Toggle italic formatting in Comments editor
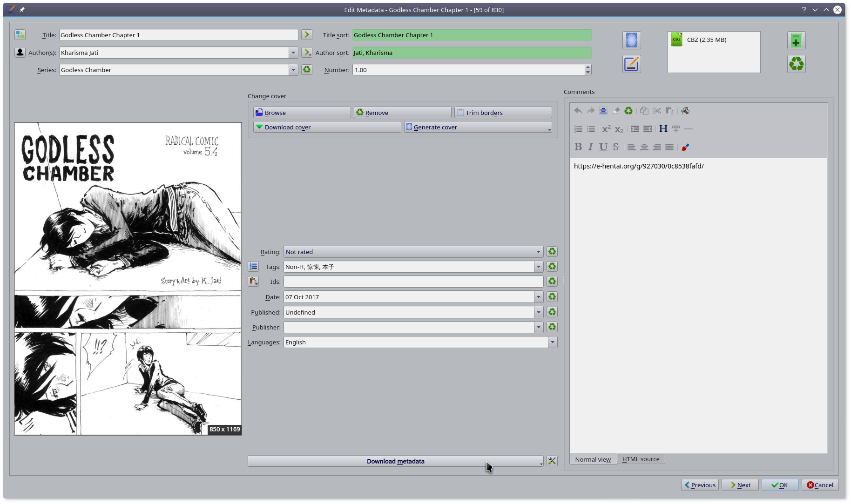This screenshot has height=504, width=851. tap(590, 147)
